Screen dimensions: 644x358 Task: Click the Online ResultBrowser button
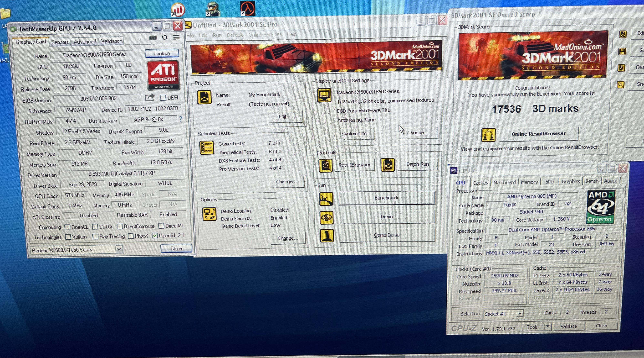(538, 134)
